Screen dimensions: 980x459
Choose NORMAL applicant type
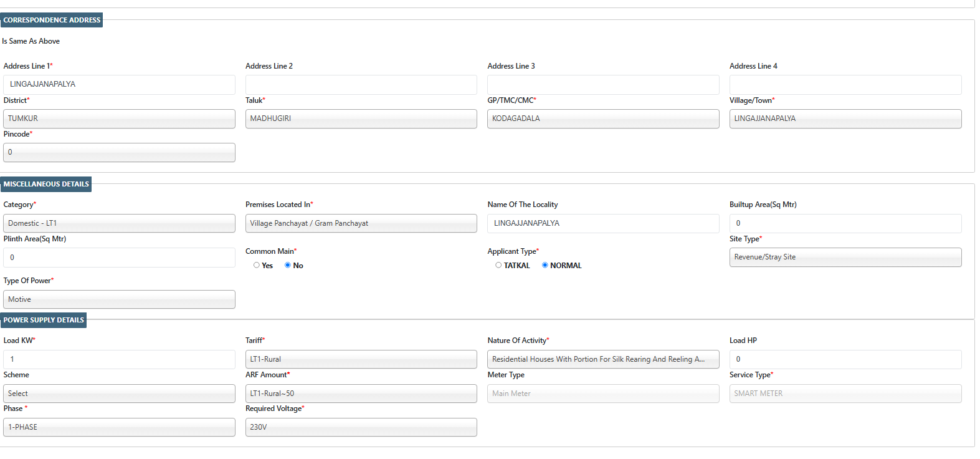(545, 265)
